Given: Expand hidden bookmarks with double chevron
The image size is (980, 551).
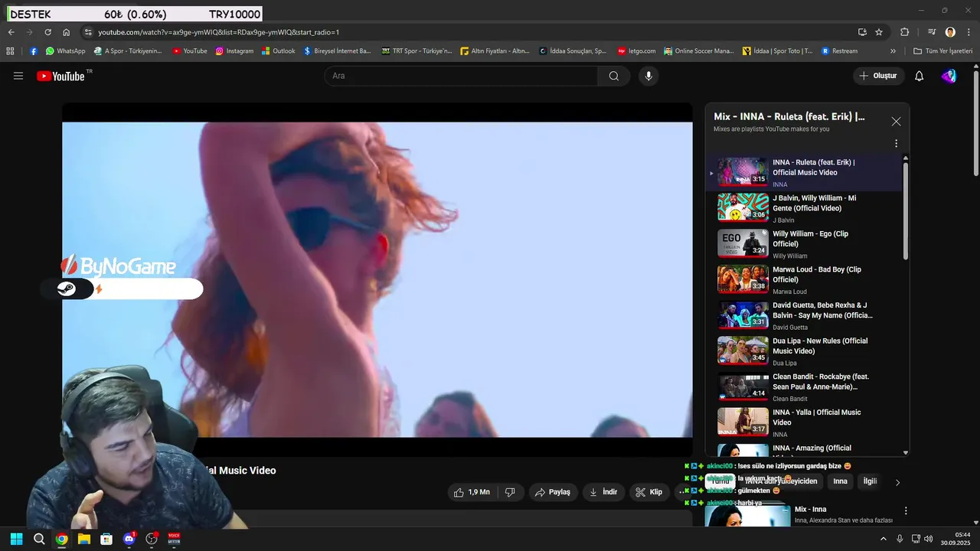Looking at the screenshot, I should click(893, 51).
